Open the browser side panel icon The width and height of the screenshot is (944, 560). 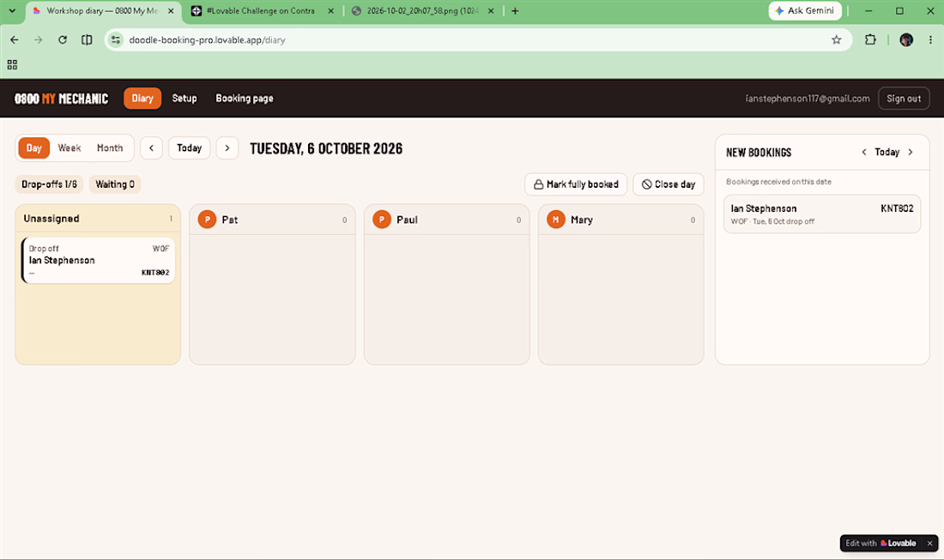pos(87,39)
